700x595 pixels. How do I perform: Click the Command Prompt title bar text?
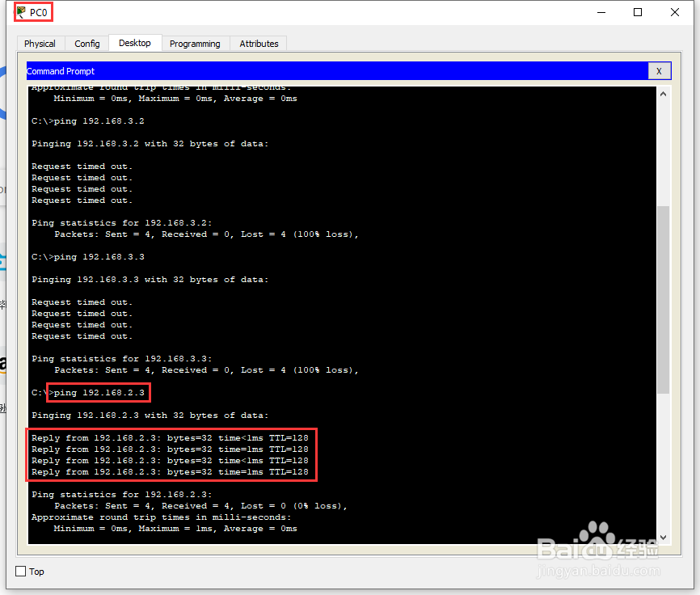pyautogui.click(x=61, y=71)
